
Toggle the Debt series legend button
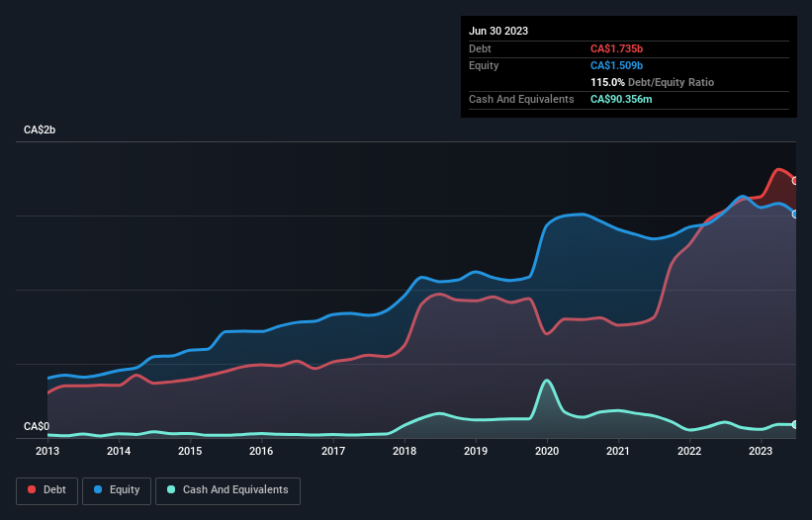coord(47,490)
